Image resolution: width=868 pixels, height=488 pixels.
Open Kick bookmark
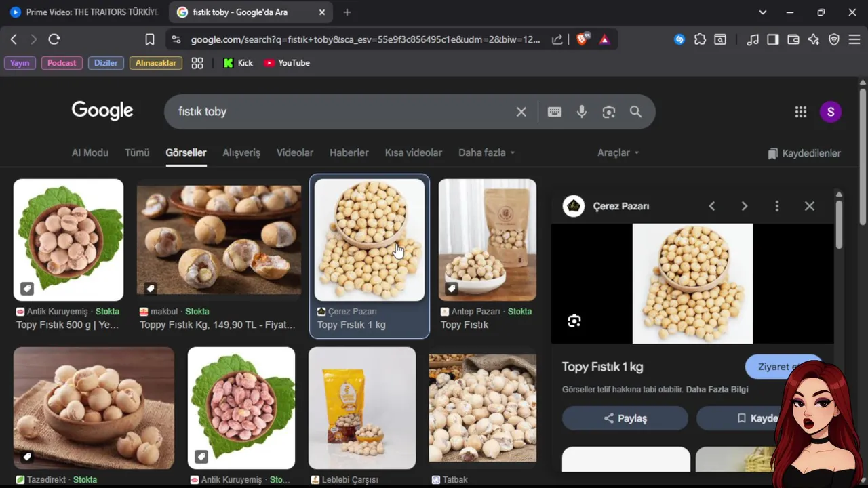(238, 63)
